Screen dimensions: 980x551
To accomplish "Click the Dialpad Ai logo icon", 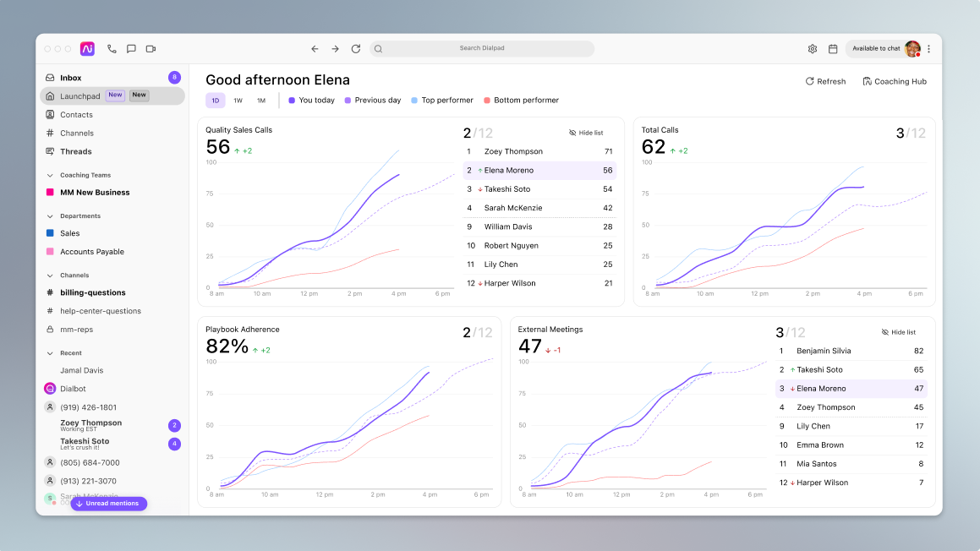I will point(87,49).
